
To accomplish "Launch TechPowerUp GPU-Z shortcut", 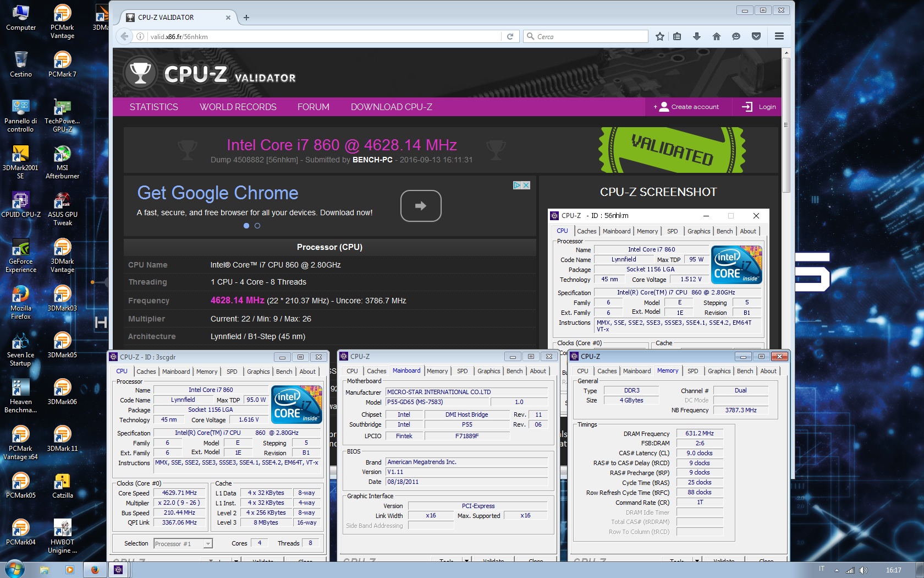I will click(x=62, y=115).
